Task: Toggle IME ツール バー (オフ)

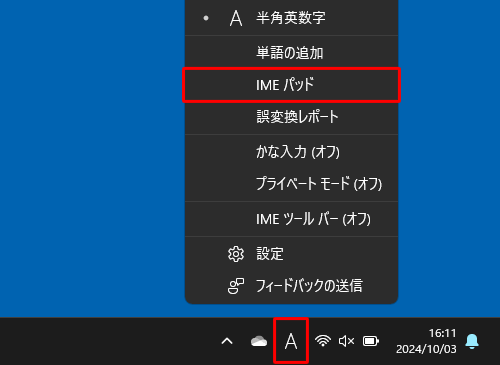Action: [x=291, y=219]
